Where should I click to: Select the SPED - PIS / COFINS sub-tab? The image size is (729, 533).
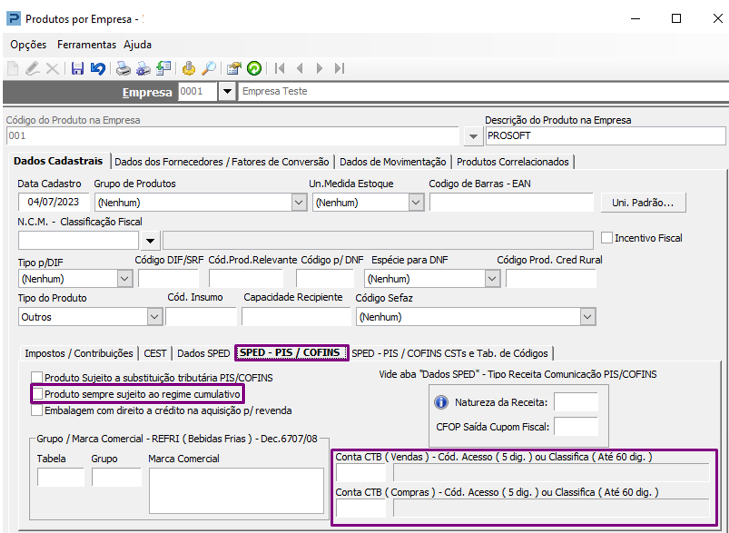[290, 353]
